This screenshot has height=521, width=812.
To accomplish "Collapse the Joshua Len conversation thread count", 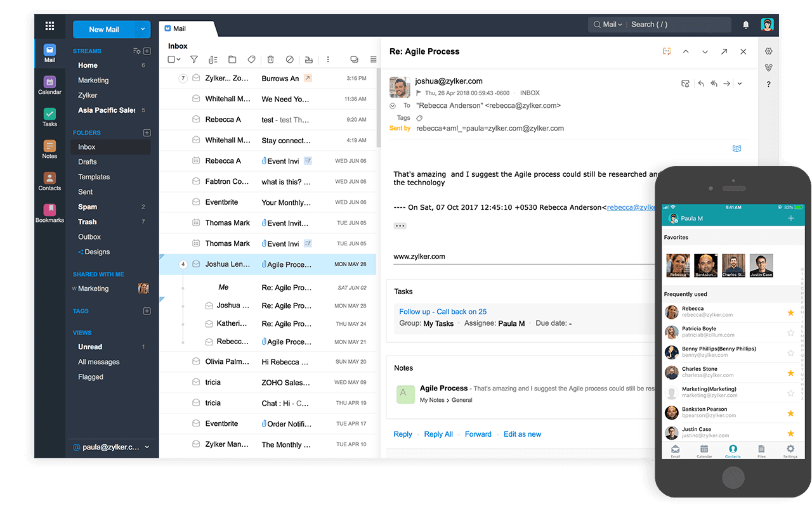I will pyautogui.click(x=183, y=264).
